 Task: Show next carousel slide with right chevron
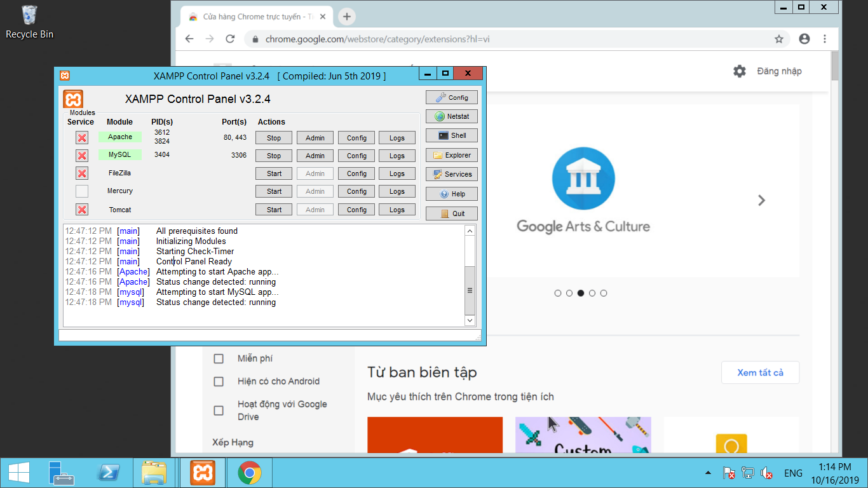[761, 200]
